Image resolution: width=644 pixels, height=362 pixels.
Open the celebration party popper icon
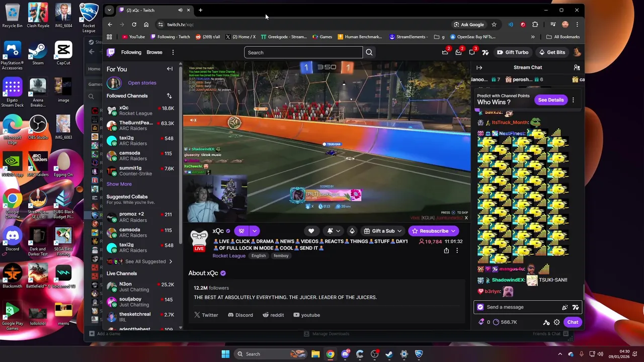565,307
